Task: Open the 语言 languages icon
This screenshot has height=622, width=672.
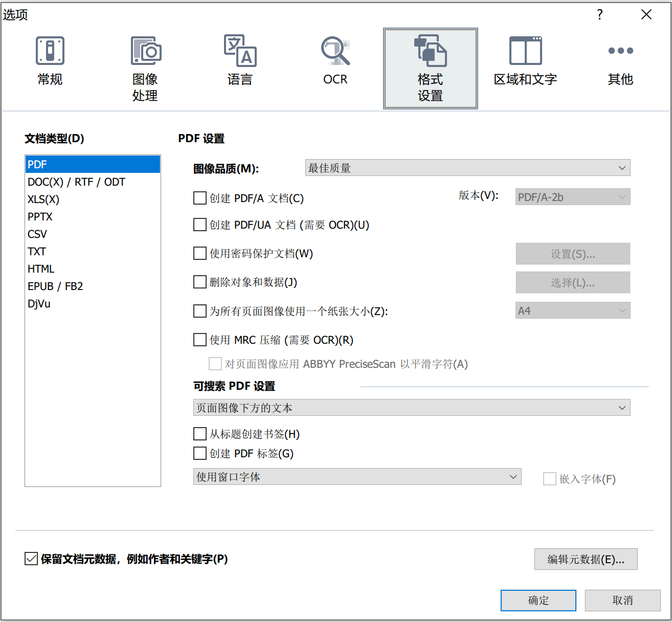Action: pos(240,51)
